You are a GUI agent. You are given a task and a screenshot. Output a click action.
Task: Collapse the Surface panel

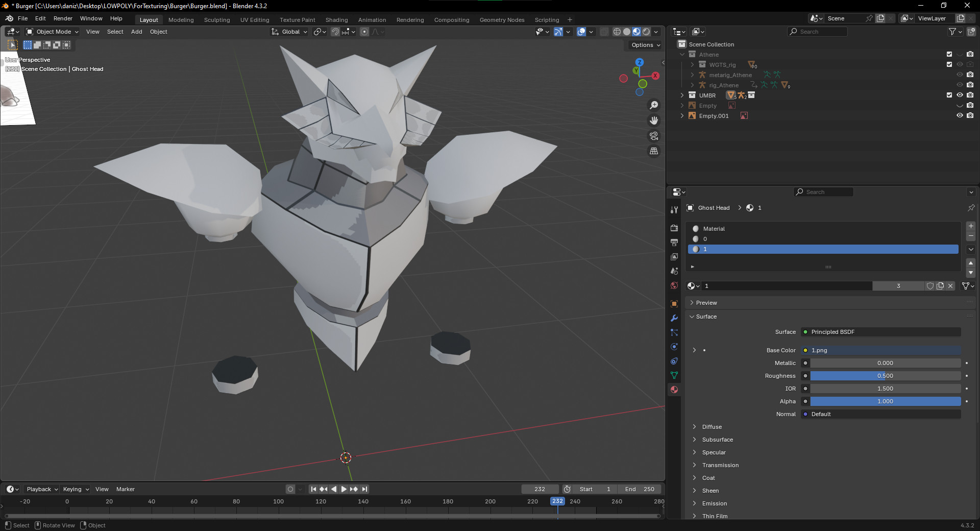[x=692, y=317]
